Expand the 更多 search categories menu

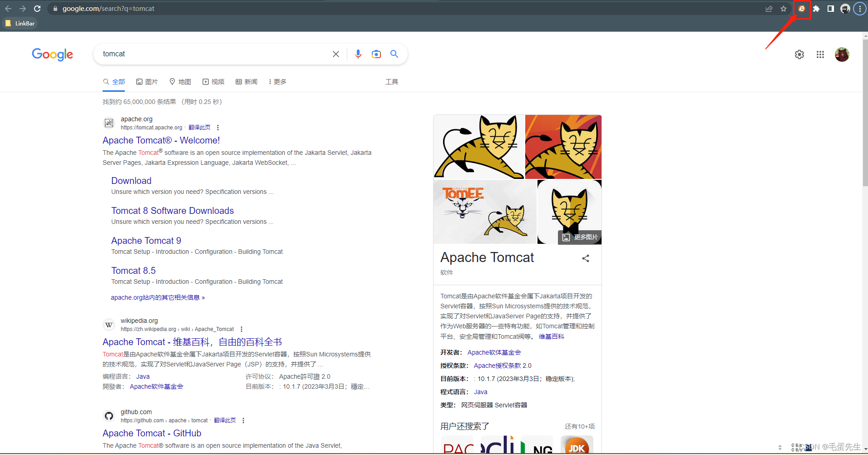coord(277,82)
